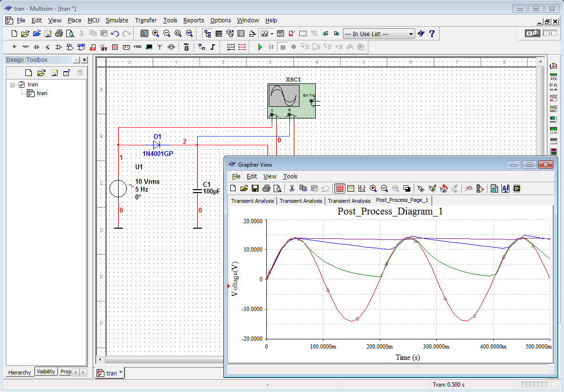564x392 pixels.
Task: Open file icon in Design Toolbox
Action: coord(41,73)
